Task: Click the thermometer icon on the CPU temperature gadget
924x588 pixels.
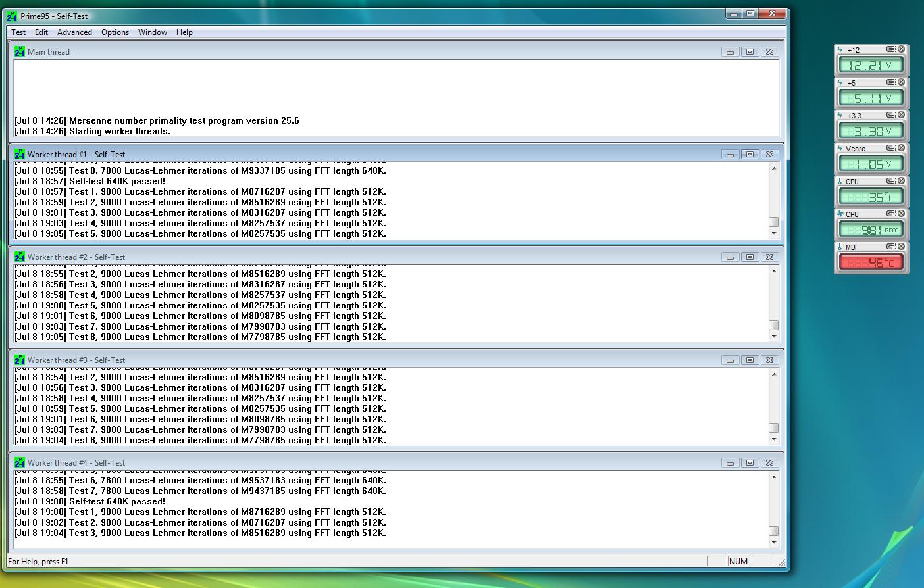Action: [840, 182]
